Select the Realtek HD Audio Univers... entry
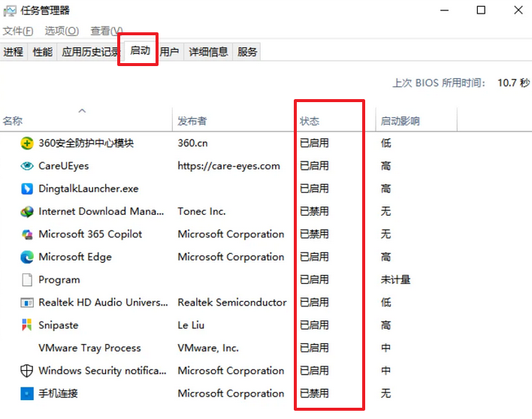 click(103, 303)
